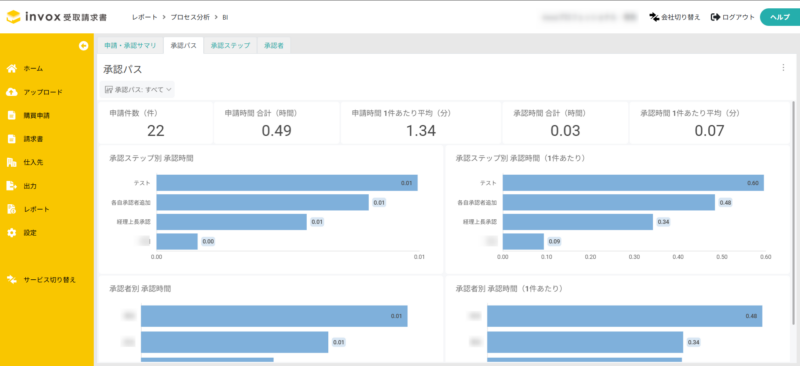Open 設定 in the sidebar

pos(30,233)
